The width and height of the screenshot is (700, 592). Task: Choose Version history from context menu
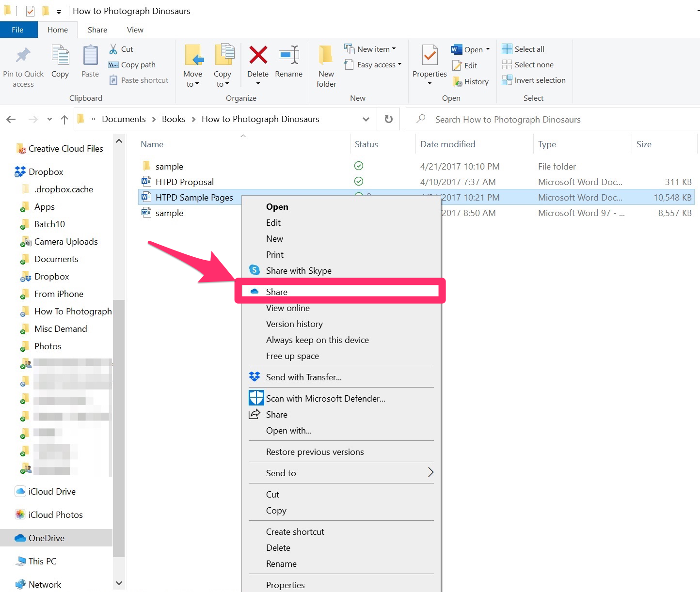point(294,324)
